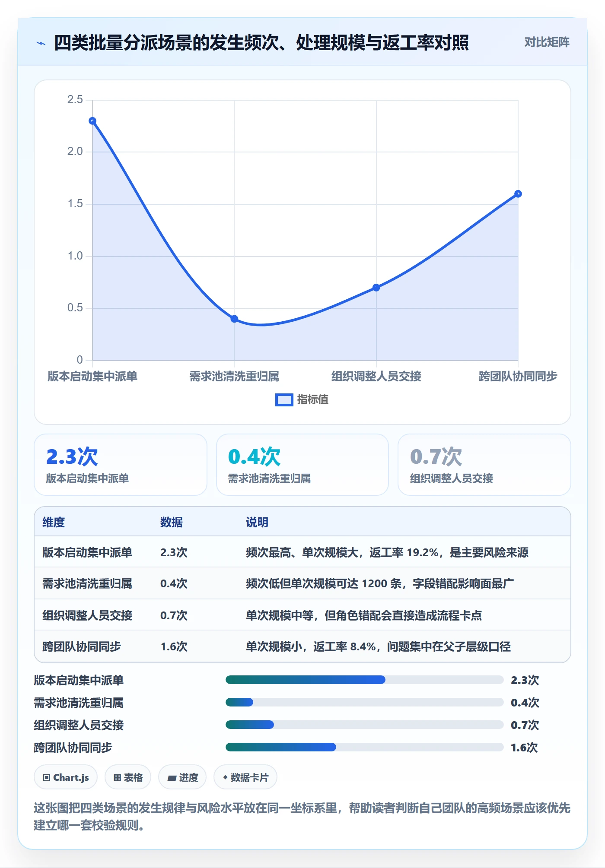Image resolution: width=605 pixels, height=868 pixels.
Task: Click the lightning icon beside the title
Action: [41, 43]
